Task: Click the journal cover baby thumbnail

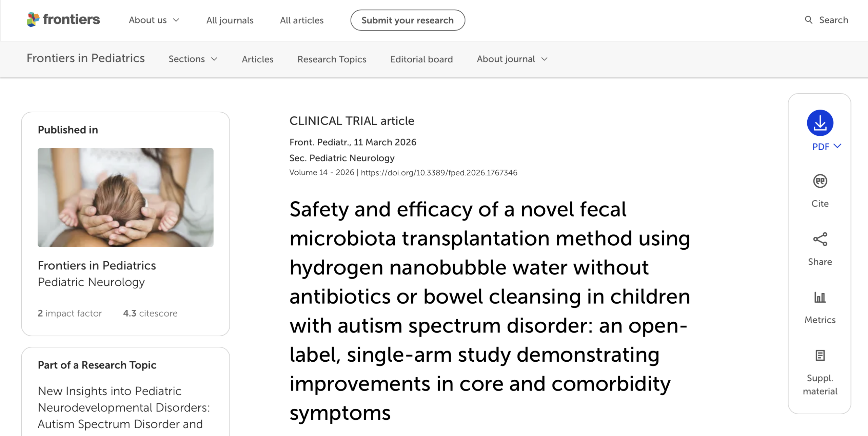Action: [x=125, y=197]
